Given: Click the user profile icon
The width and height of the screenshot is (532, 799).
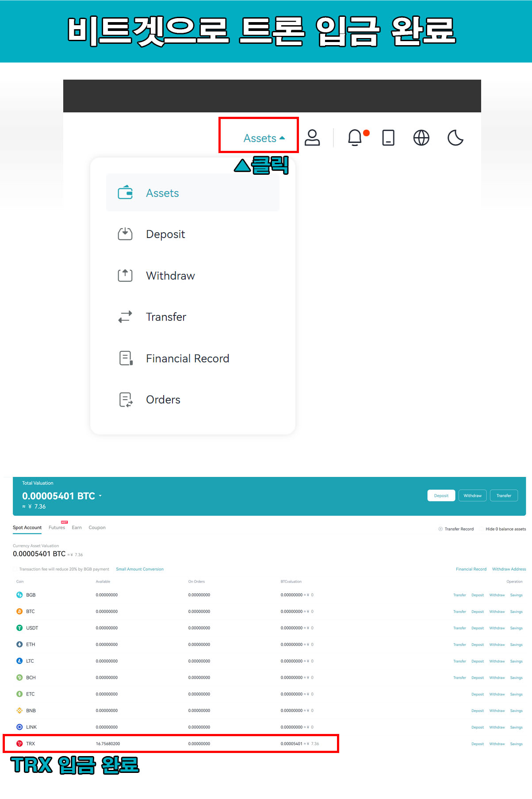Looking at the screenshot, I should [x=312, y=138].
